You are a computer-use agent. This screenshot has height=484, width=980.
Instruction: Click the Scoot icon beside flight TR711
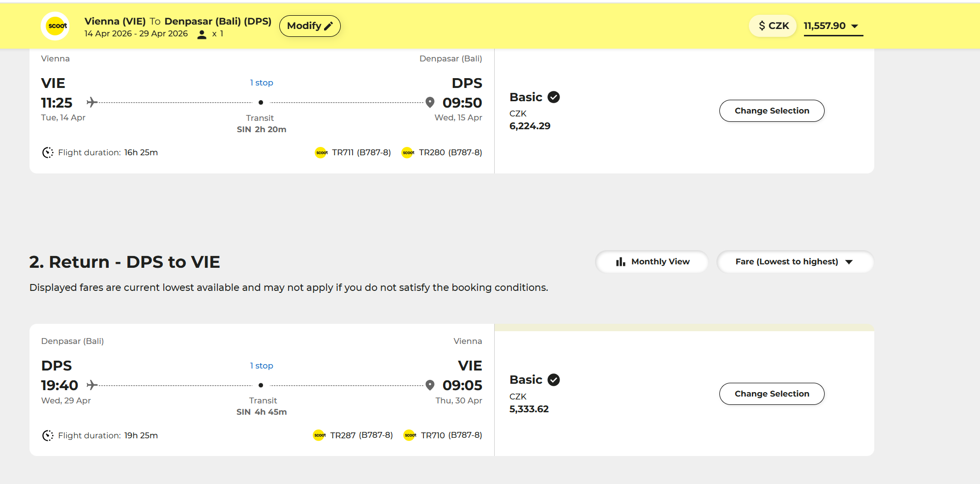(321, 153)
